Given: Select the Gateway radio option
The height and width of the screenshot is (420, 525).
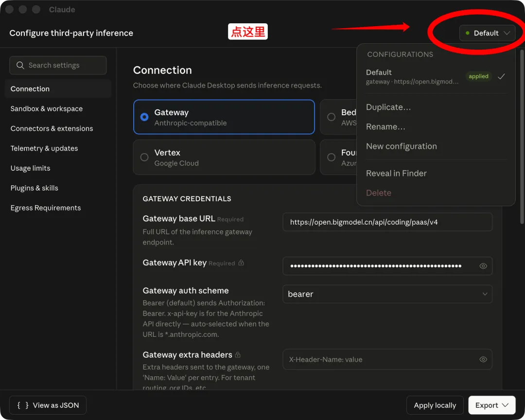Looking at the screenshot, I should 144,117.
